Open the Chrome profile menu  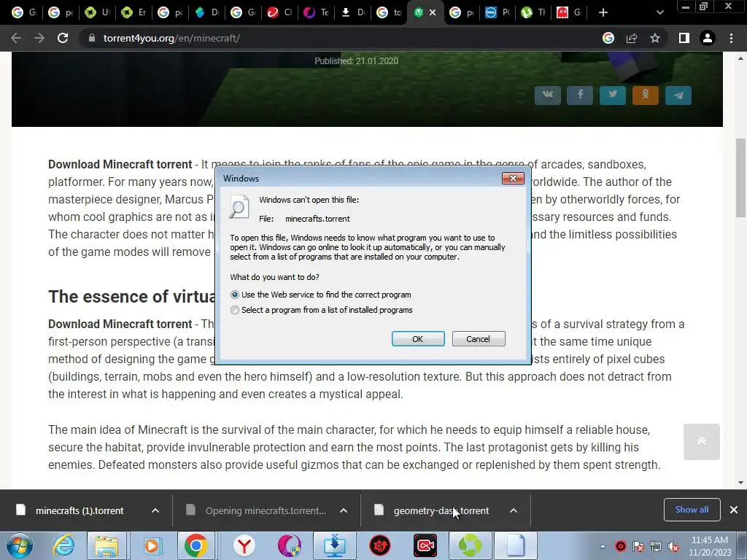[708, 38]
